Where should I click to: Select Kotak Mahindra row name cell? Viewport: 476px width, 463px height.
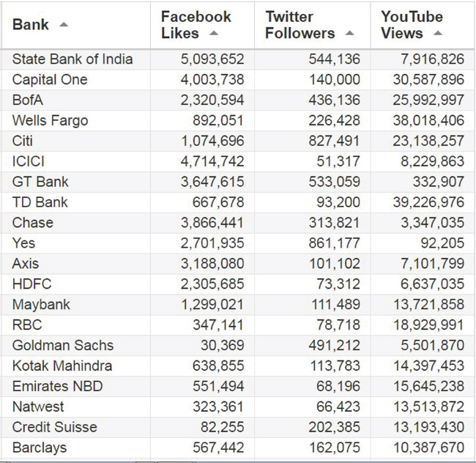pos(76,366)
